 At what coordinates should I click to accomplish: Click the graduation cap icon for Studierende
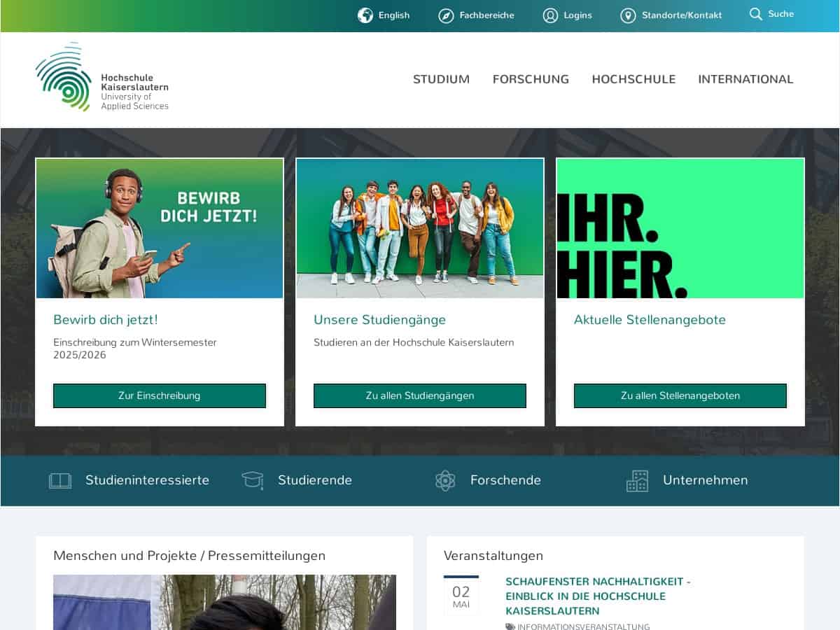253,480
